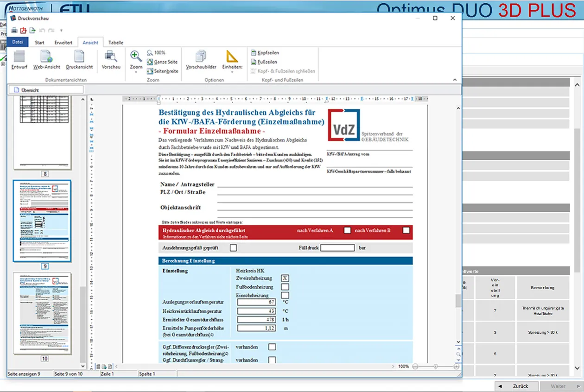Screen dimensions: 584x392
Task: Switch to the Tabelle ribbon tab
Action: (116, 43)
